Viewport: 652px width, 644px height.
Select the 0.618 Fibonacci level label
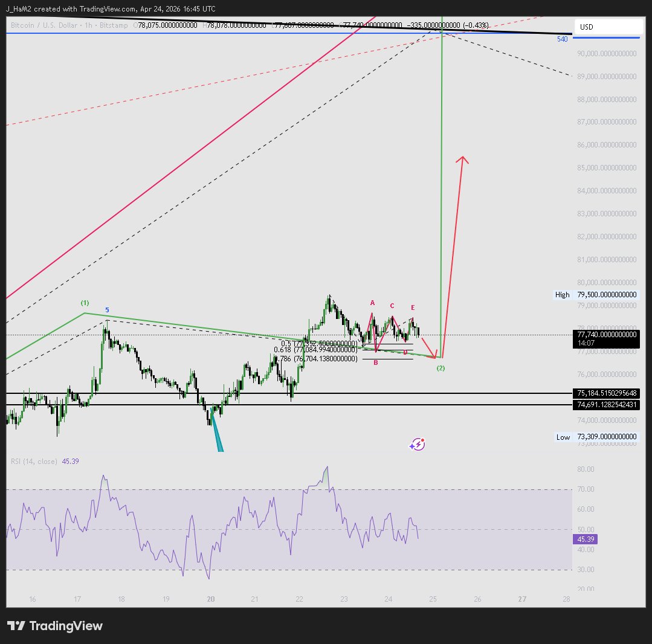tap(315, 350)
